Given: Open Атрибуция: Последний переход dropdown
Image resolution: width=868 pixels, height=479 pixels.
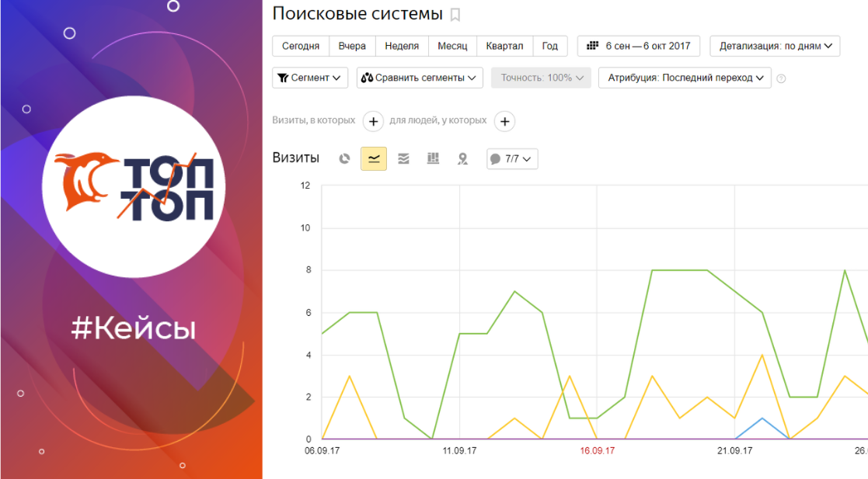Looking at the screenshot, I should [685, 78].
